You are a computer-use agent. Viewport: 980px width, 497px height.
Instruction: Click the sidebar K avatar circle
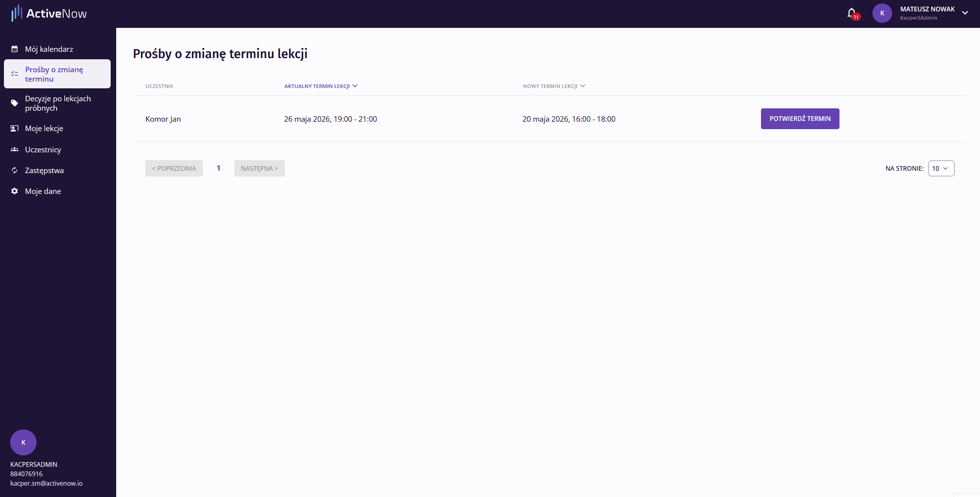(x=23, y=442)
